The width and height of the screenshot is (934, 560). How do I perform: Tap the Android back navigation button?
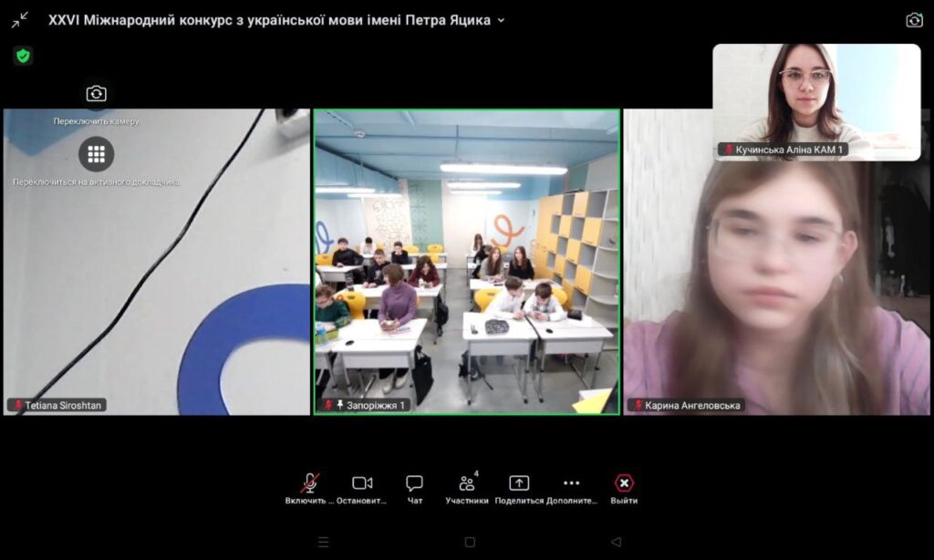[x=616, y=542]
